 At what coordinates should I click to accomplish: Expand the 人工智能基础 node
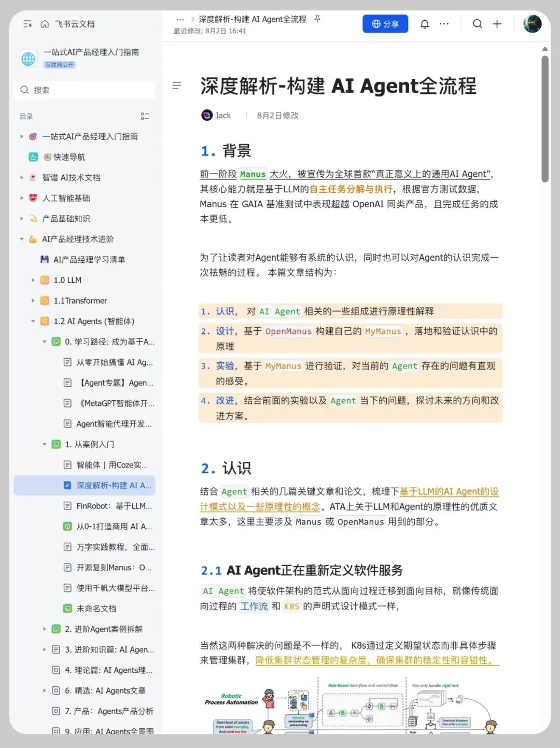point(22,198)
